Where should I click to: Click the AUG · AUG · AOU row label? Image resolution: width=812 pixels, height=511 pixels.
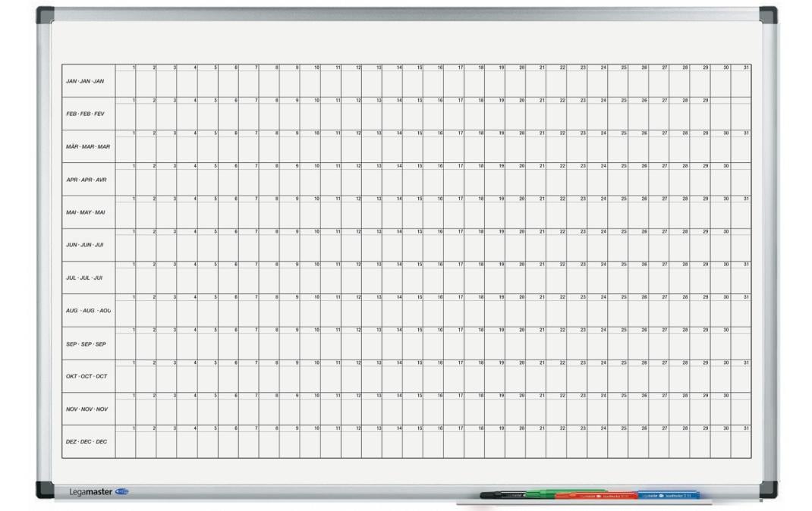pyautogui.click(x=88, y=311)
